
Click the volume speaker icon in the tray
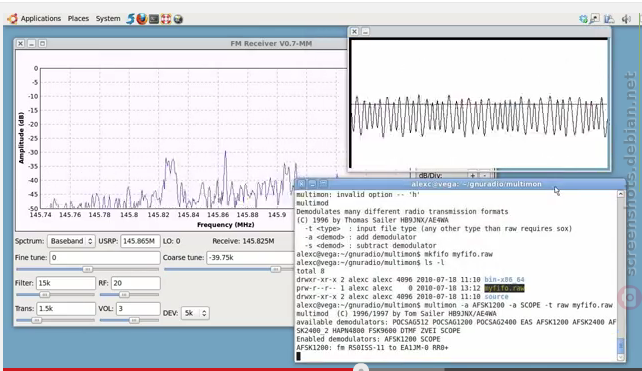626,19
